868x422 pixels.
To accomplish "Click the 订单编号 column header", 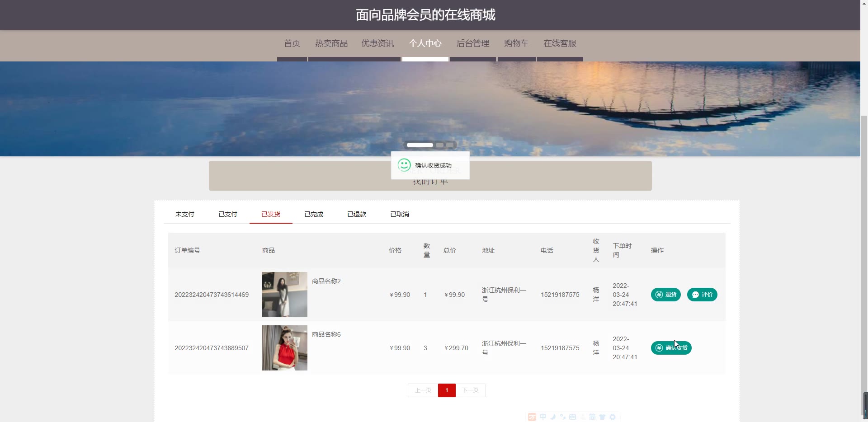I will tap(188, 250).
